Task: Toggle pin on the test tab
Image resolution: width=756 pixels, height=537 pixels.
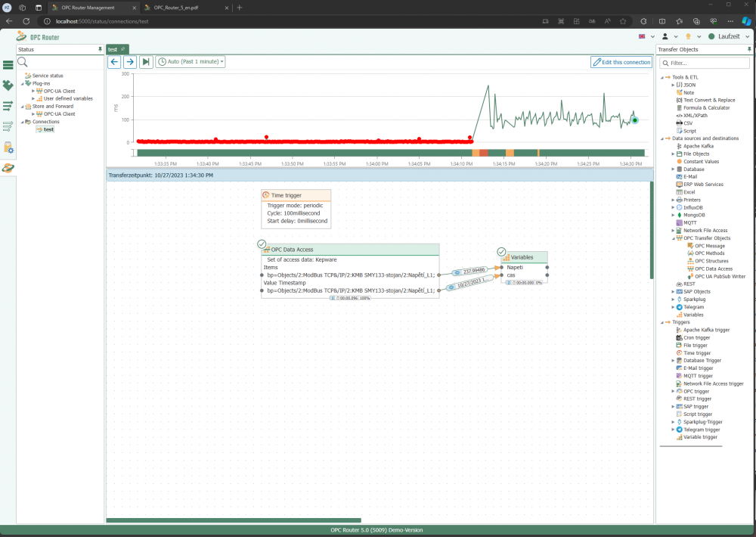Action: pyautogui.click(x=123, y=49)
